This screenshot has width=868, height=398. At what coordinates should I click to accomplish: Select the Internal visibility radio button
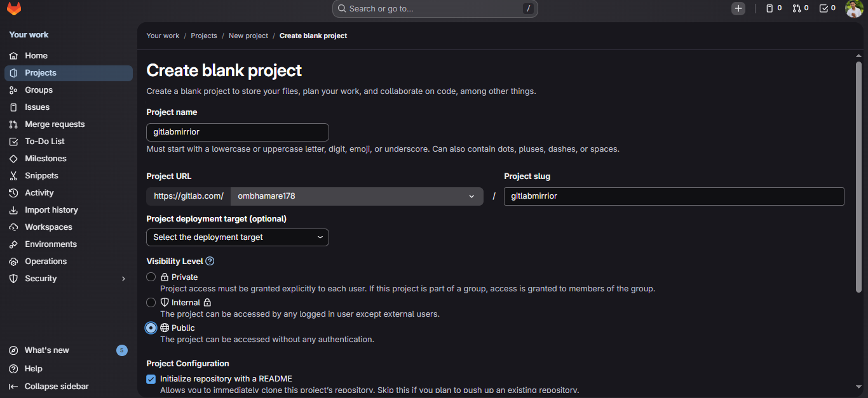151,302
